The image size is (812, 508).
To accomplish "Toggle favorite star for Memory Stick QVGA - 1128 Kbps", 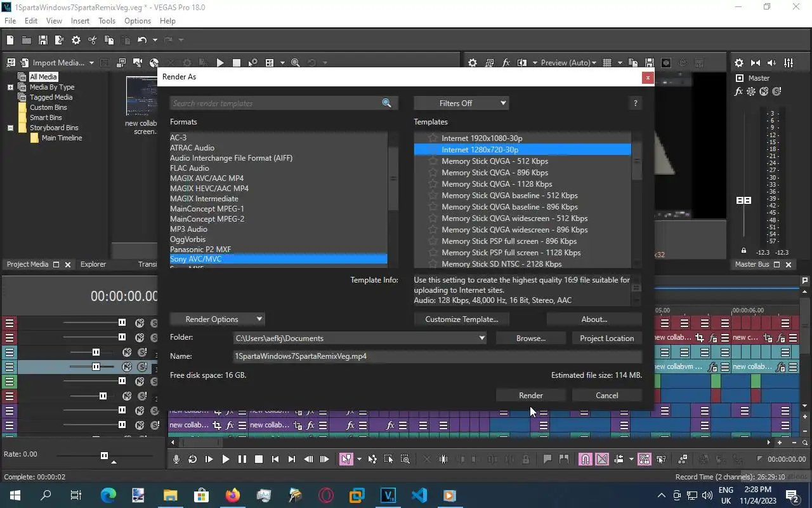I will (433, 184).
